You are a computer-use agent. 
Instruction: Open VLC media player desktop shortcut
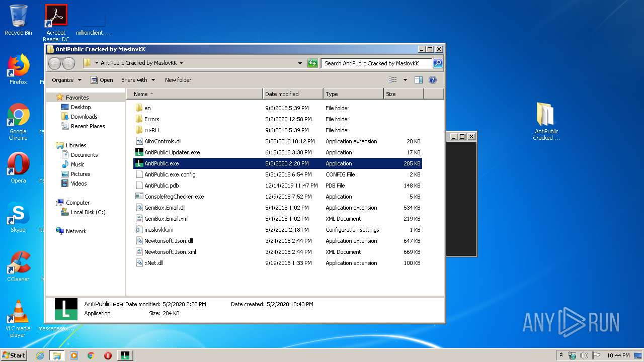pyautogui.click(x=18, y=319)
